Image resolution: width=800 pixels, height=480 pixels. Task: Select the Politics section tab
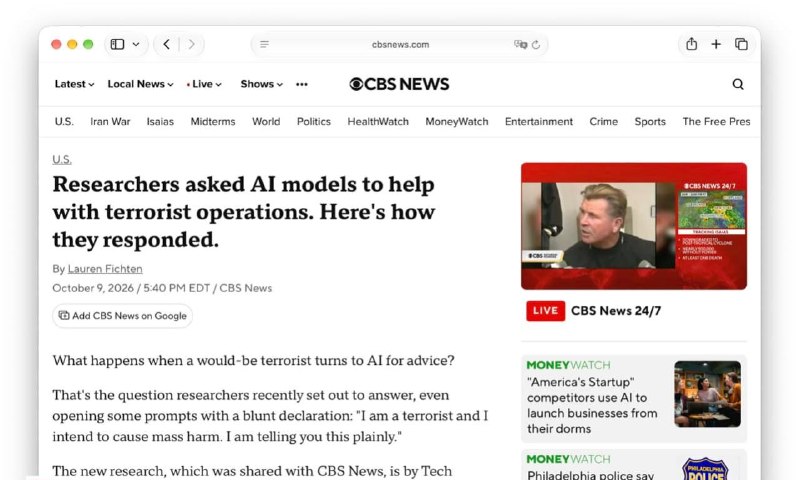(314, 121)
